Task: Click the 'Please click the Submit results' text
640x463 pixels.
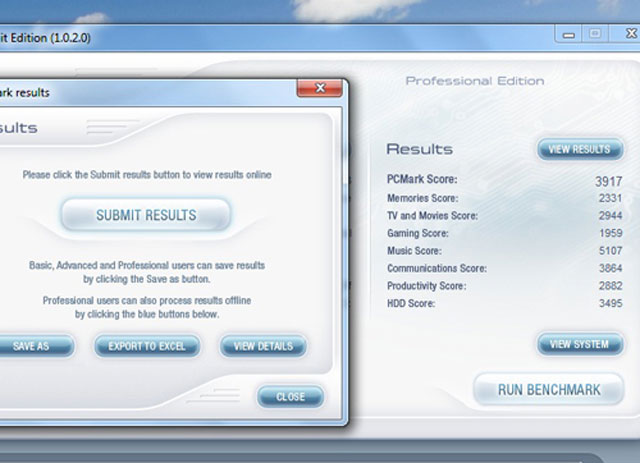Action: (x=147, y=175)
